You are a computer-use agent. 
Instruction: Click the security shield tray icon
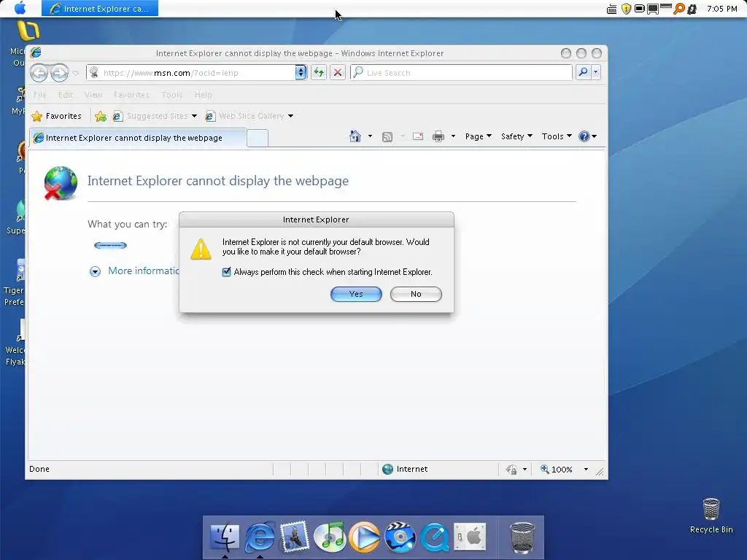tap(627, 9)
